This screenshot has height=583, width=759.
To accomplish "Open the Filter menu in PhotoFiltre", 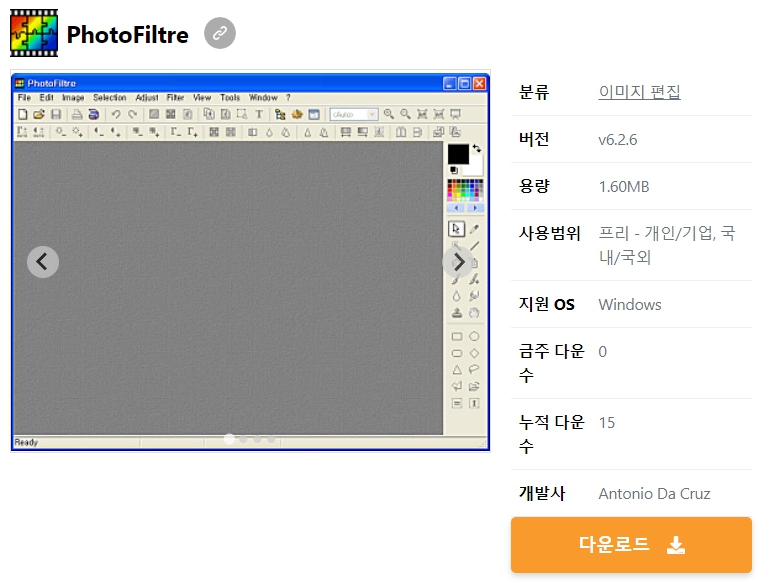I will 175,98.
